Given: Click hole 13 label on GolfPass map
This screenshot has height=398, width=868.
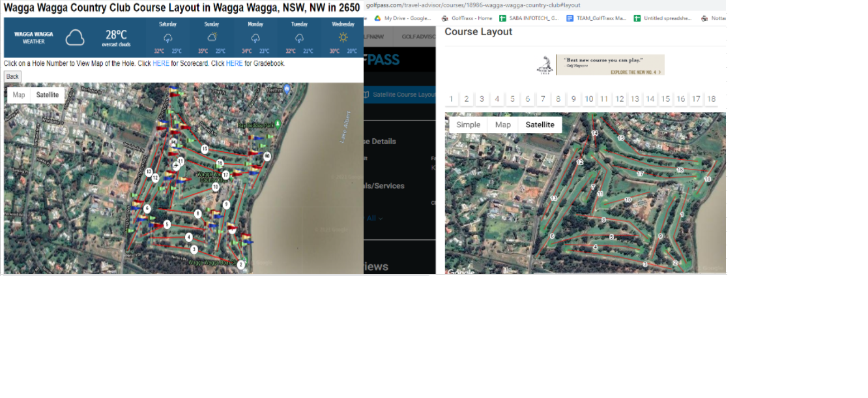Looking at the screenshot, I should (x=554, y=198).
